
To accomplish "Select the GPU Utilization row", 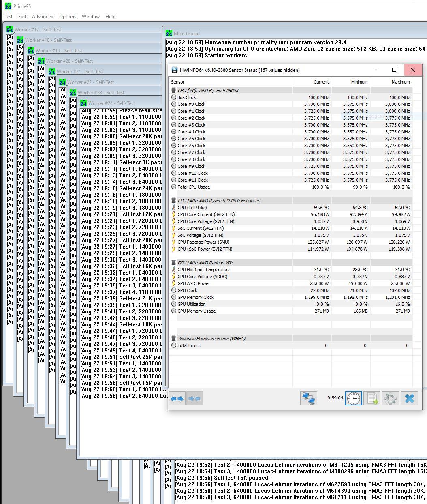I will [x=291, y=304].
